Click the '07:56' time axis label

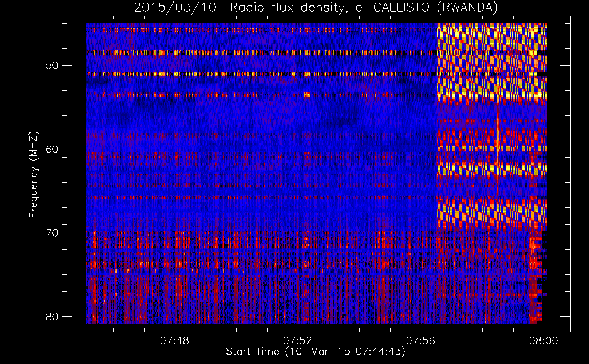coord(421,341)
